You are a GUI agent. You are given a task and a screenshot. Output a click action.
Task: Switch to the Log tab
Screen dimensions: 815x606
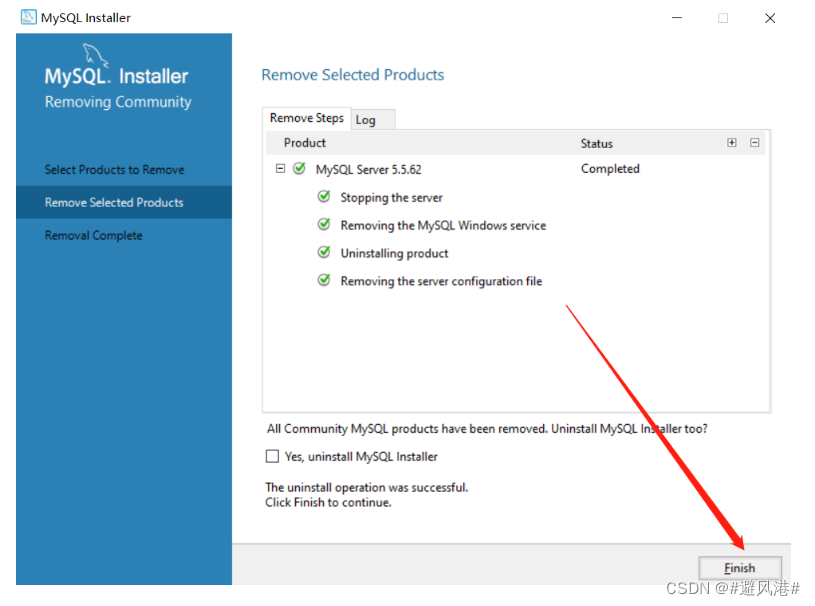tap(373, 120)
